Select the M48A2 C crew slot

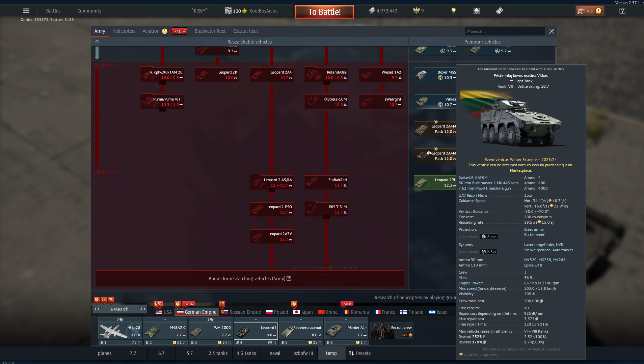pyautogui.click(x=165, y=331)
